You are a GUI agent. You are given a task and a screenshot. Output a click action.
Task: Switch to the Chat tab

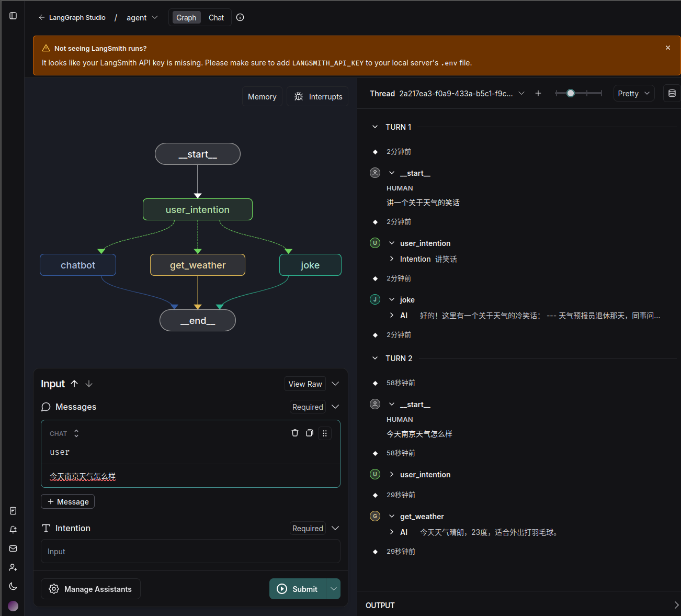point(216,18)
